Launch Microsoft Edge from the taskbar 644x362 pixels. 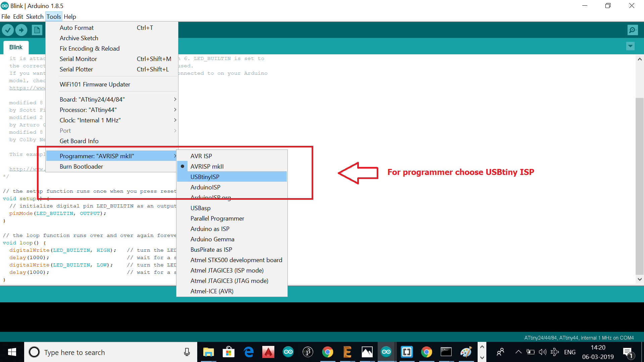tap(249, 352)
